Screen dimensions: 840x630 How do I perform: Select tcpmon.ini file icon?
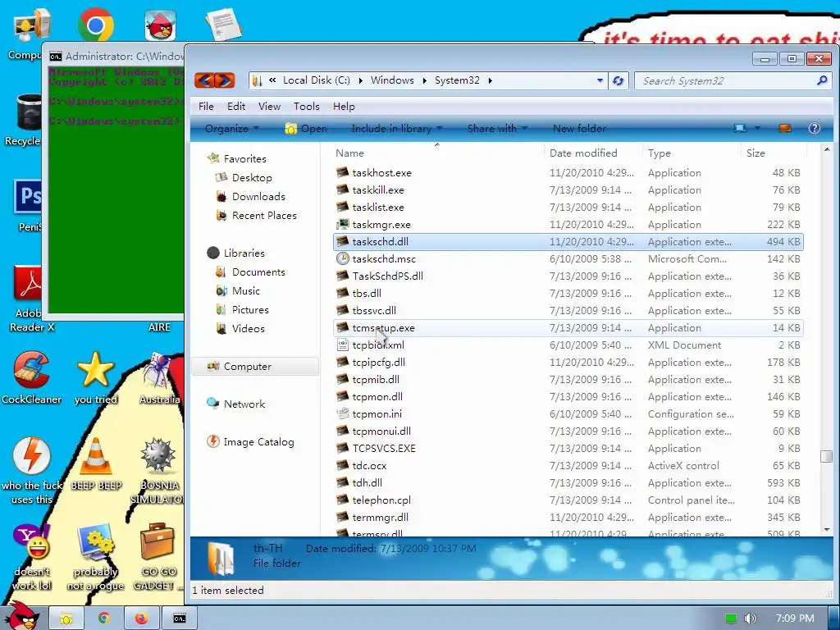coord(342,413)
